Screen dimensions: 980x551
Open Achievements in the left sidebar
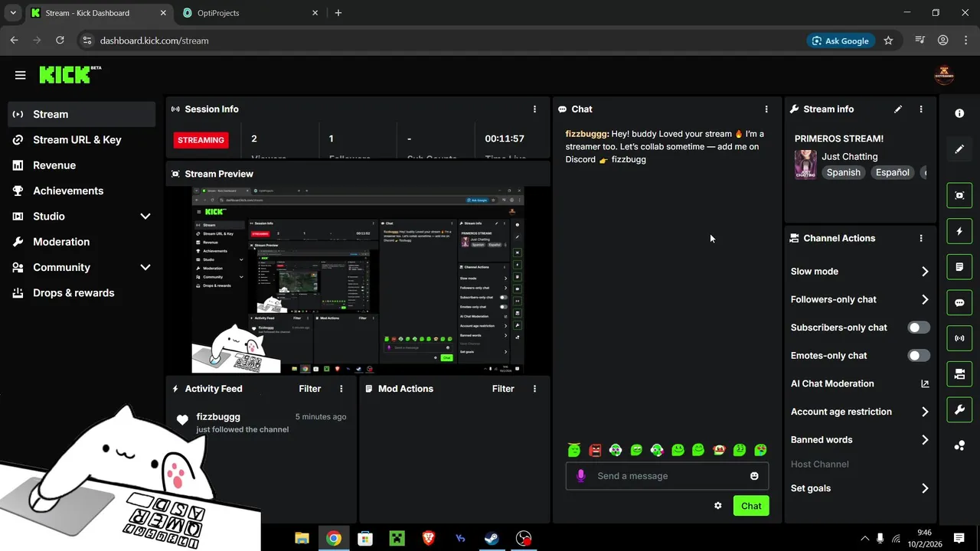[x=82, y=191]
